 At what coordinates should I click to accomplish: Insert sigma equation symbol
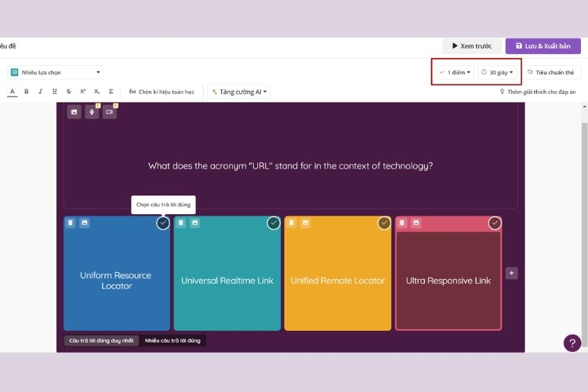coord(111,92)
